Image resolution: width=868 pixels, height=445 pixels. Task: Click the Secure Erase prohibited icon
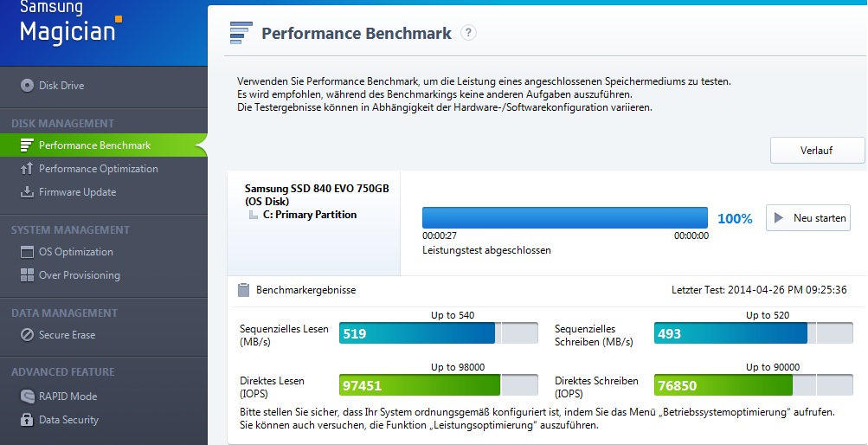[x=27, y=335]
